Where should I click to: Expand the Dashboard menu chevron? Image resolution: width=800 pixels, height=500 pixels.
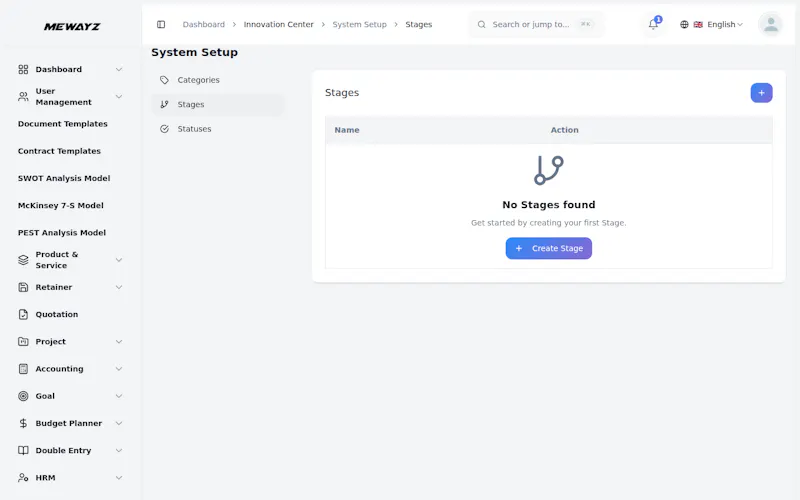pos(119,69)
